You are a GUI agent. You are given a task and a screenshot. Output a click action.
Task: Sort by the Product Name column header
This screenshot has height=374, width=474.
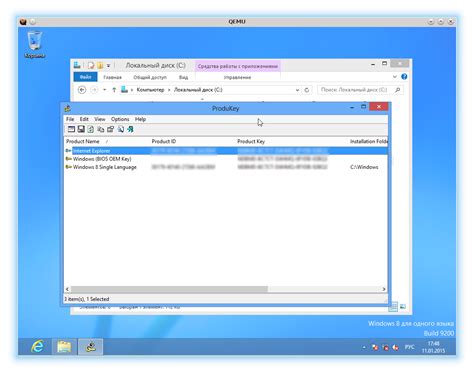[107, 141]
